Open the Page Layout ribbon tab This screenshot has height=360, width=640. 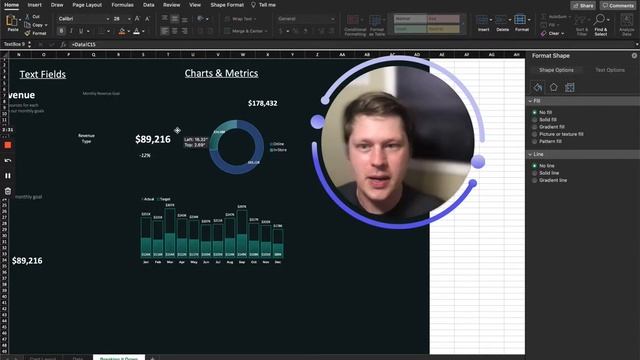point(87,5)
